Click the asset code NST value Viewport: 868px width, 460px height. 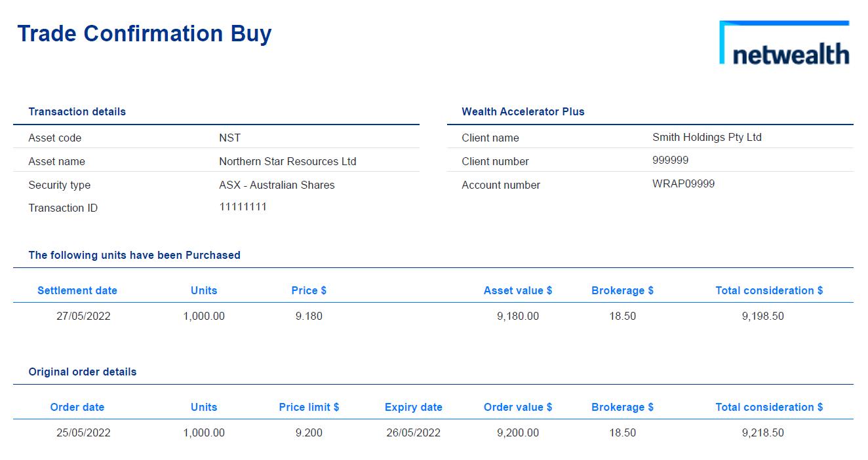pyautogui.click(x=229, y=138)
